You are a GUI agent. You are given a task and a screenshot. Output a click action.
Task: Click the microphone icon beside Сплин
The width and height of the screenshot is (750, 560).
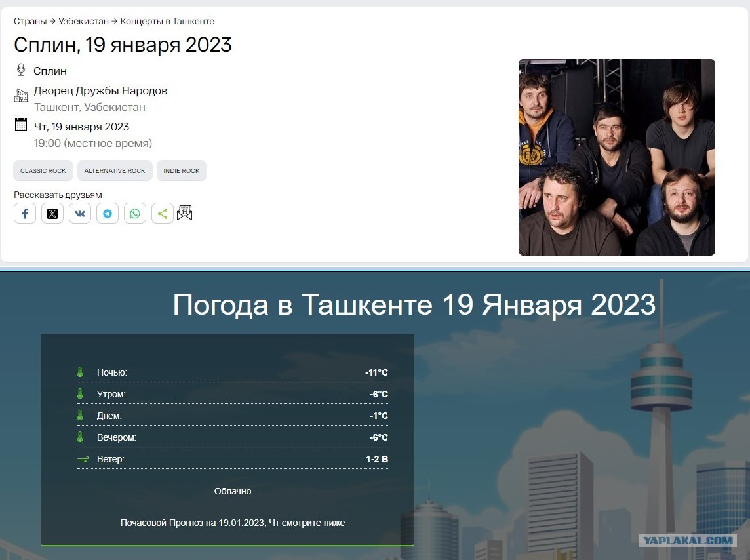tap(21, 70)
